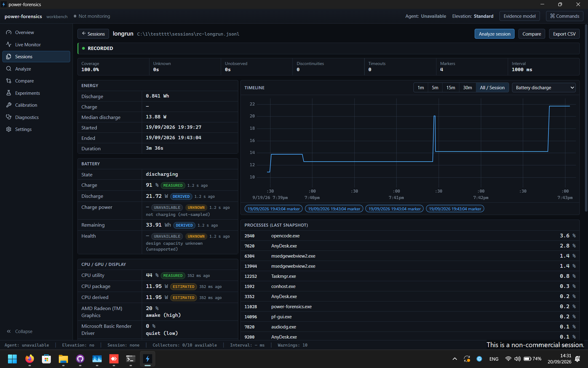
Task: Open Microsoft Store from the taskbar
Action: pyautogui.click(x=46, y=359)
